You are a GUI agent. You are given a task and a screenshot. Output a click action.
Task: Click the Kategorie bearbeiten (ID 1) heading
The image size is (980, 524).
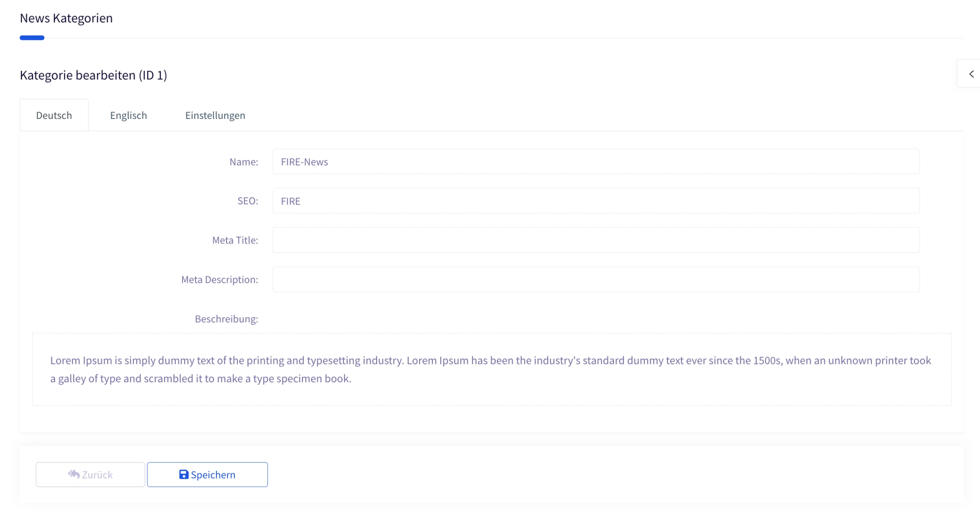click(94, 75)
